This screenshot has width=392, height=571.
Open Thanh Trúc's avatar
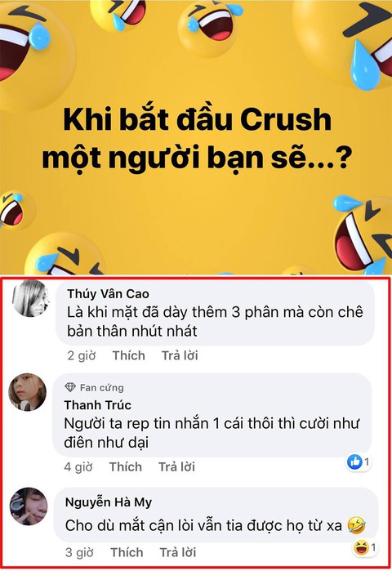[27, 392]
